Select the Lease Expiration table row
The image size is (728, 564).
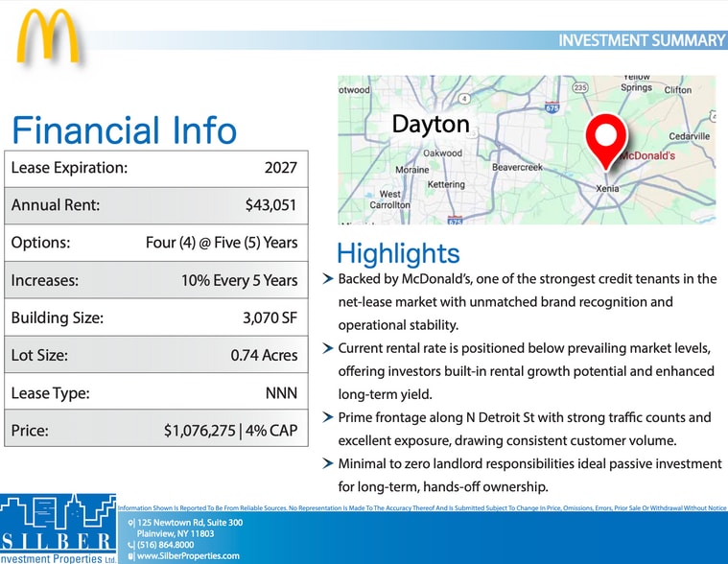click(155, 168)
